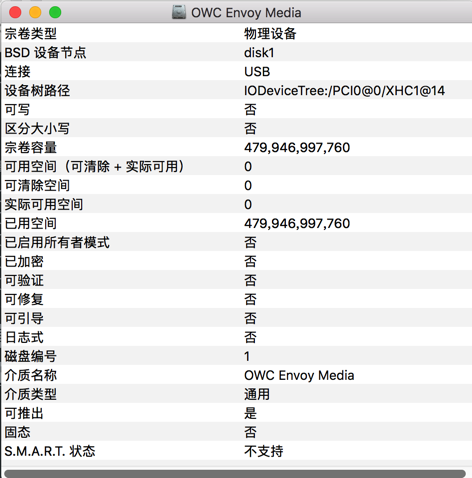Select the '日志式' label
This screenshot has height=478, width=472.
[24, 338]
